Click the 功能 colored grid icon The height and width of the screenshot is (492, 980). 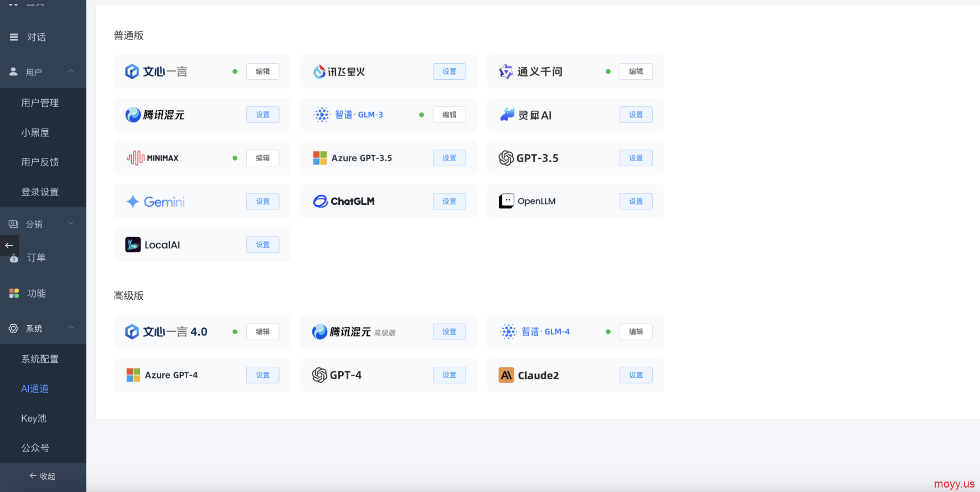[14, 293]
